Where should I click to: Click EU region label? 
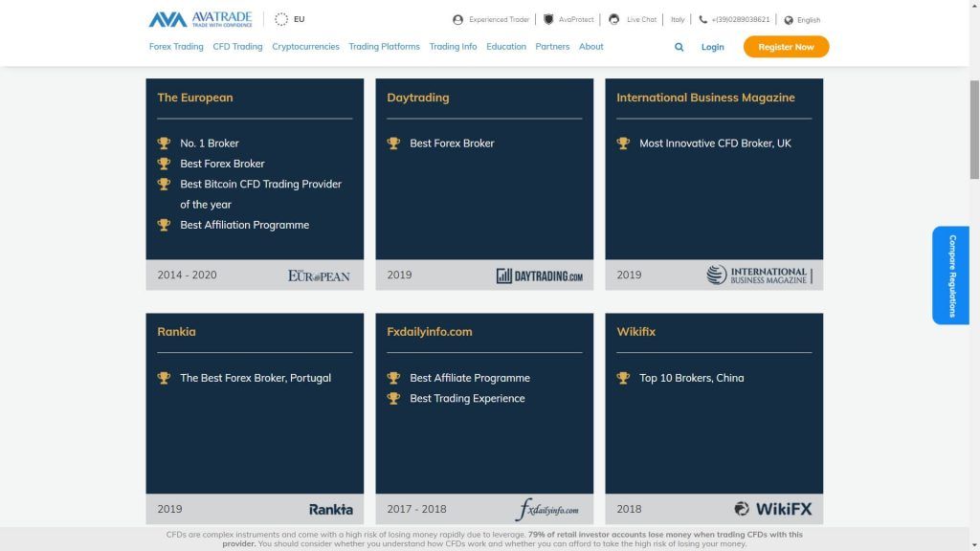(x=300, y=19)
